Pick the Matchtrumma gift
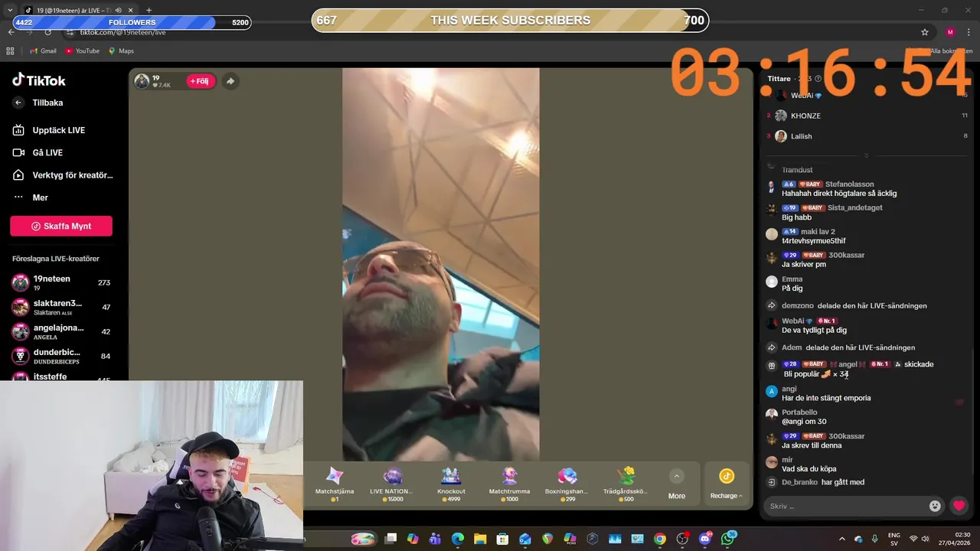 [509, 484]
